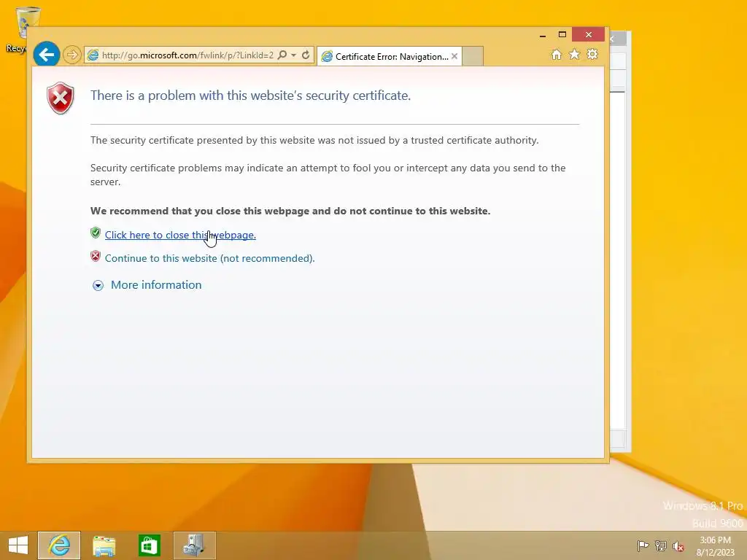Click the green shield icon beside close link
Screen dimensions: 747x560
(96, 233)
